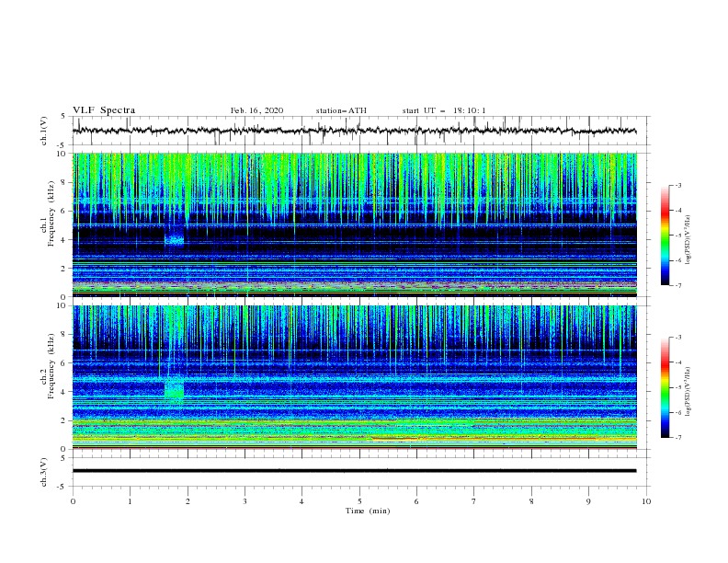Click the "ch.3(V)" axis label
This screenshot has width=728, height=563.
point(44,472)
